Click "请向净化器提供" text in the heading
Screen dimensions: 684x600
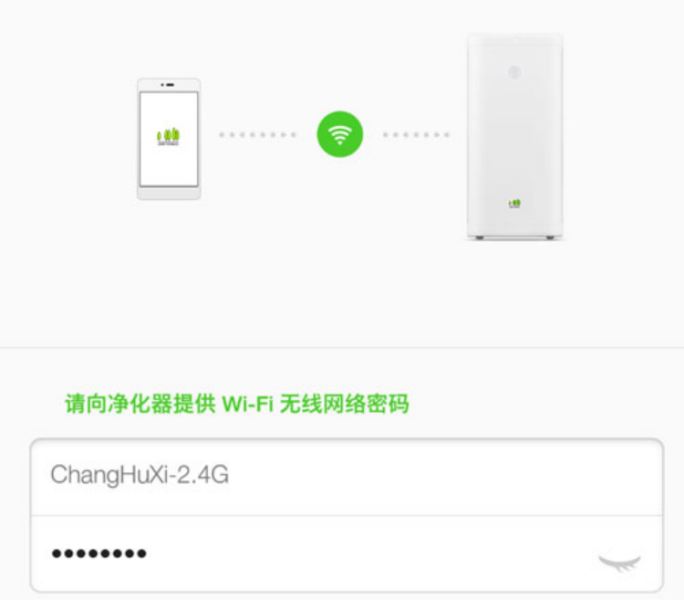(x=140, y=403)
